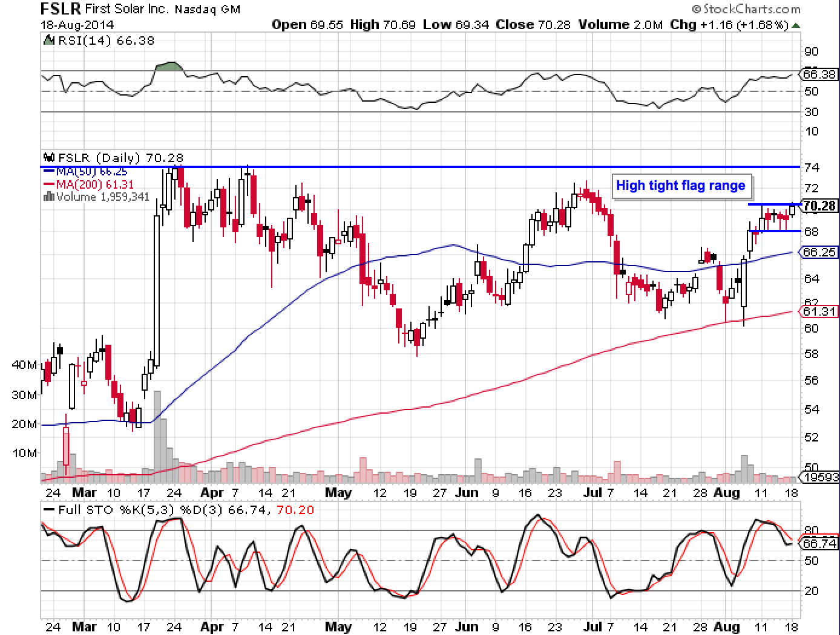
Task: Click the 'Jul' month label on upper date axis
Action: click(x=594, y=492)
